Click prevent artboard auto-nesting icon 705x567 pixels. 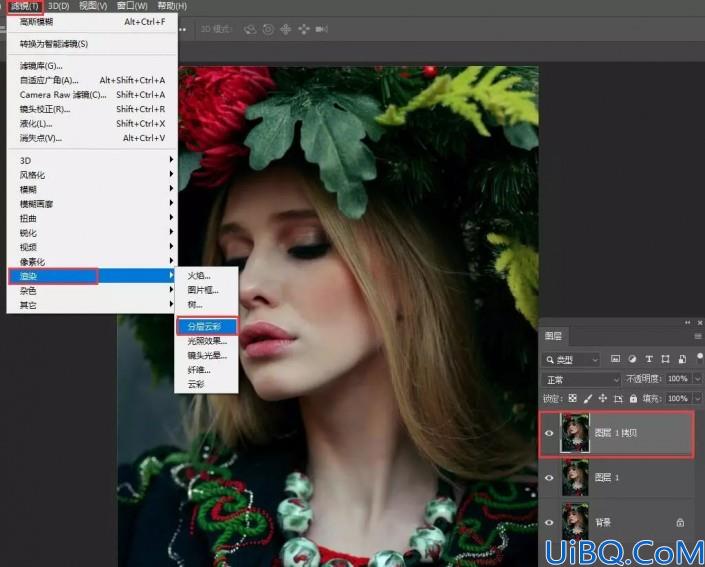(x=618, y=398)
